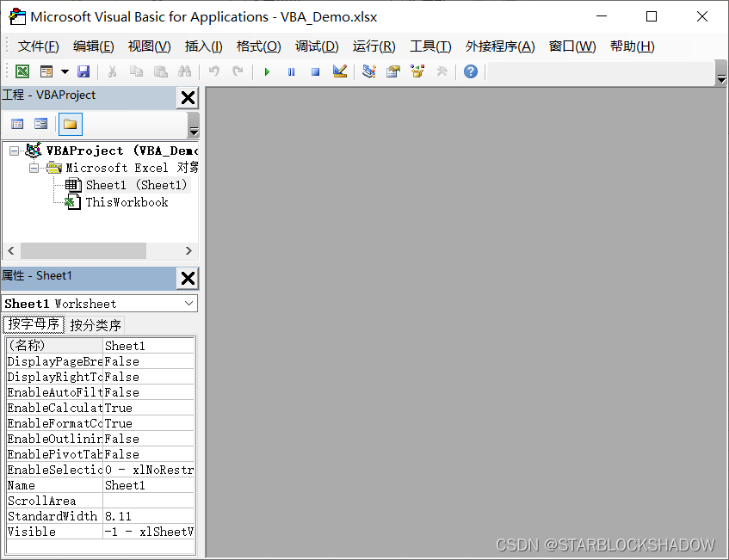
Task: Open Find with the binoculars icon
Action: tap(184, 71)
